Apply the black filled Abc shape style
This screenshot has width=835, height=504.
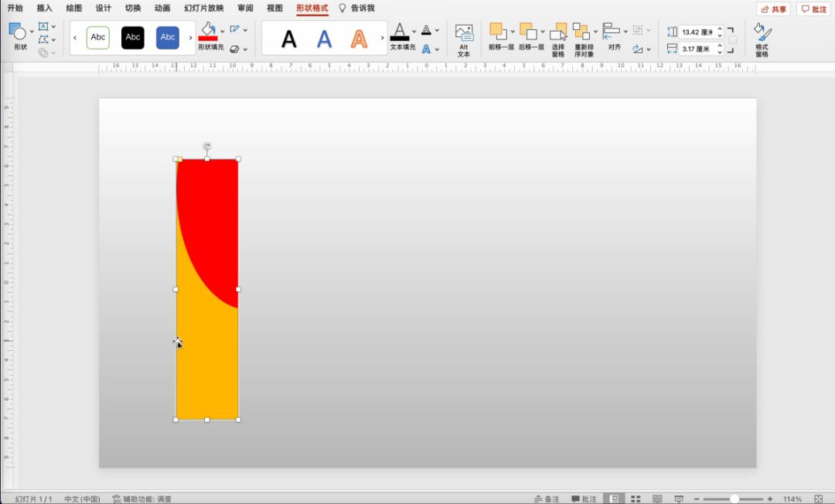133,37
